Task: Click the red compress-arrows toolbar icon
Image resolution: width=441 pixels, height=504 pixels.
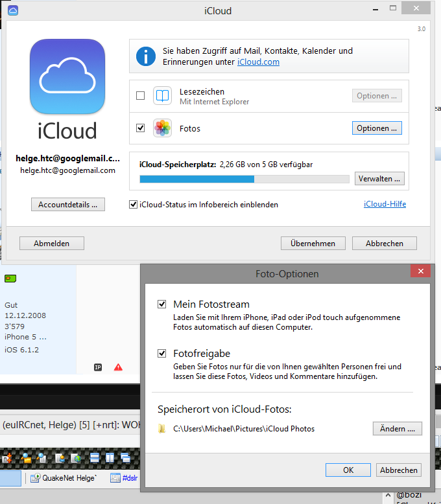Action: [7, 457]
